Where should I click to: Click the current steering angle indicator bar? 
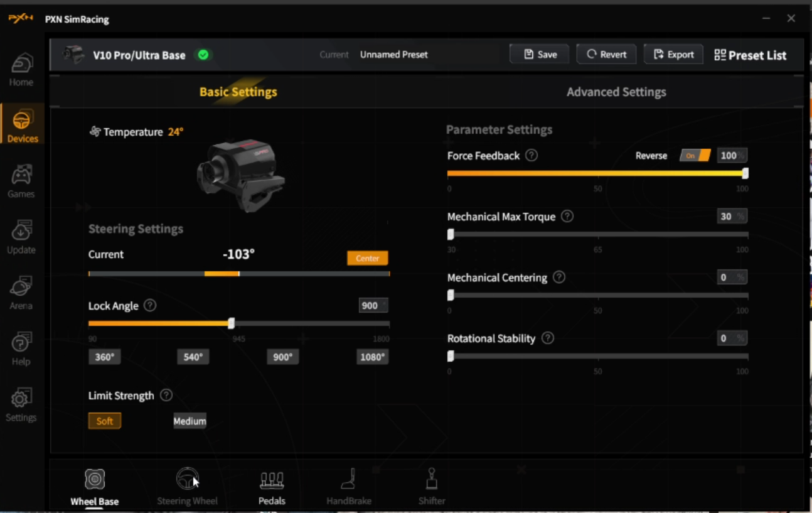tap(239, 274)
